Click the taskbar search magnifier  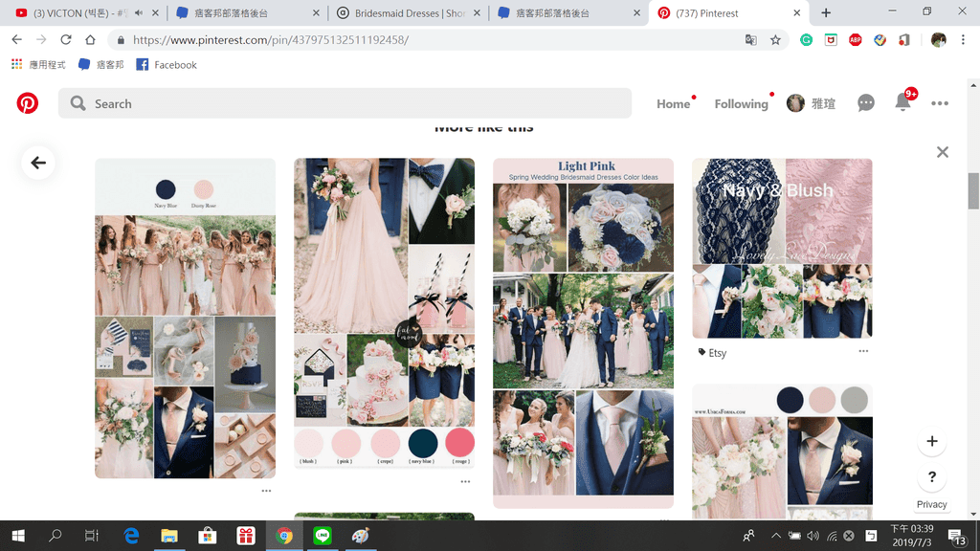pos(55,536)
